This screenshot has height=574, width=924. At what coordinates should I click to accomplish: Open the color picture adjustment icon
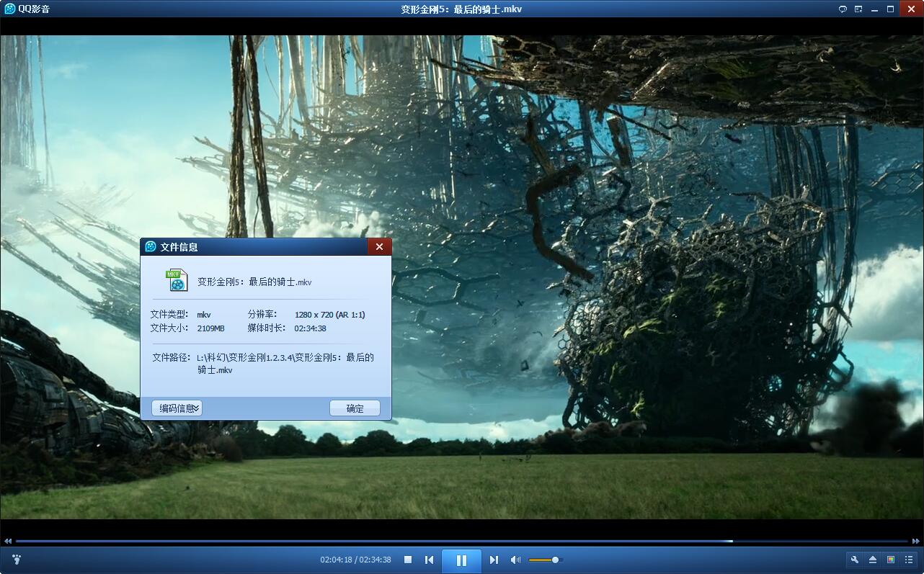pyautogui.click(x=891, y=560)
